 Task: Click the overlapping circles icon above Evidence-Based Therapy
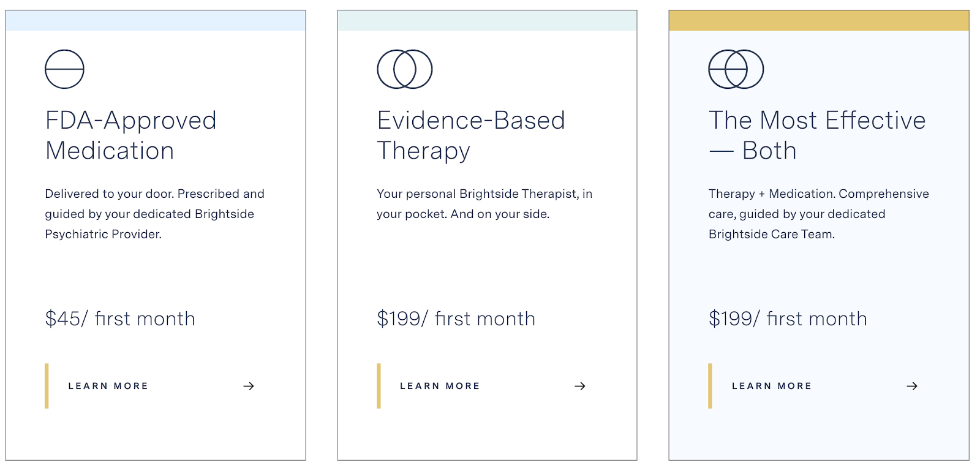coord(404,69)
